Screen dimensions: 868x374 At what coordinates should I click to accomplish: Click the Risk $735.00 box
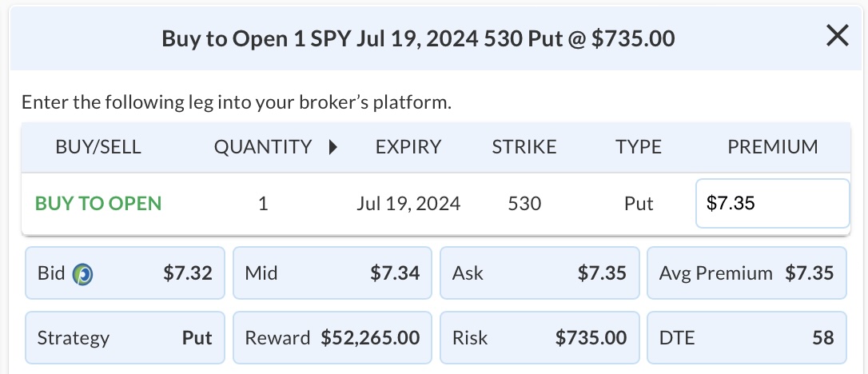[540, 338]
